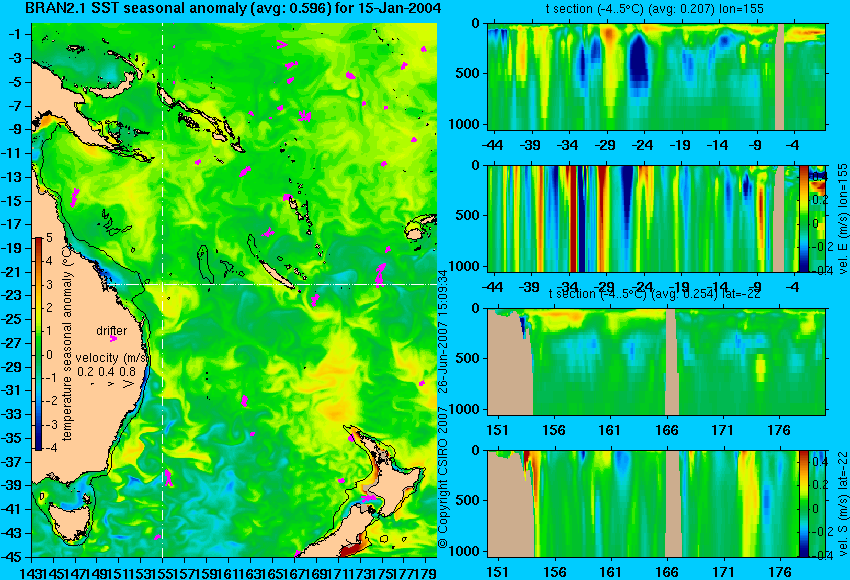850x580 pixels.
Task: Click the '-33' latitude tick on the map axis
Action: point(12,414)
